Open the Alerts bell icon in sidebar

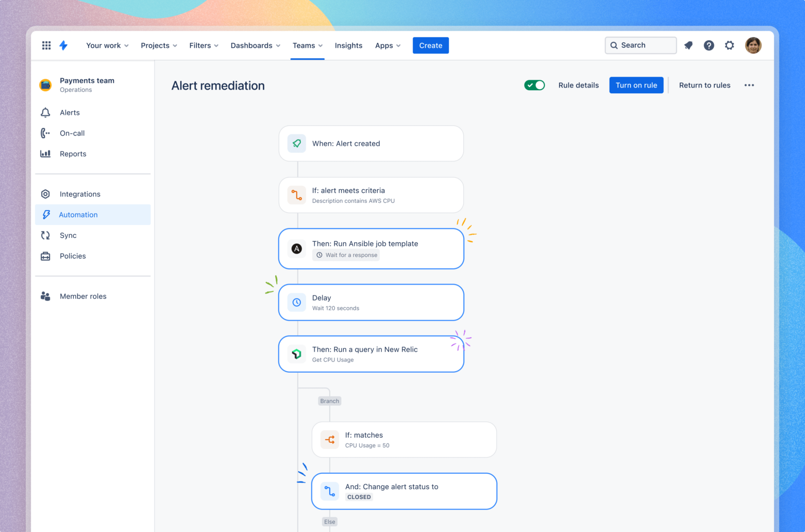(46, 112)
